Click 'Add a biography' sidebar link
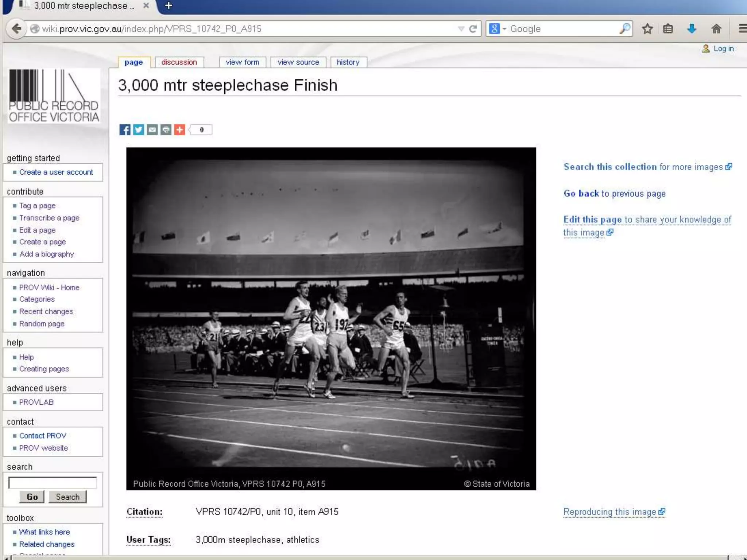Viewport: 747px width, 560px height. point(46,254)
